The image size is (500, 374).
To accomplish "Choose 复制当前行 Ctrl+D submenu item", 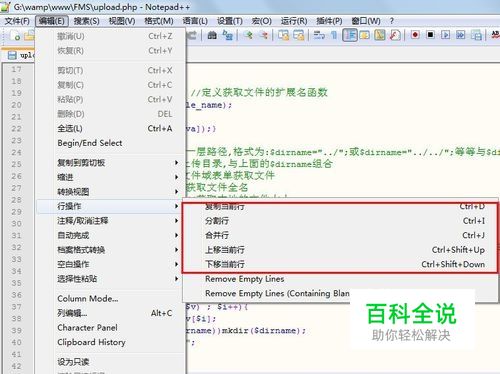I will pos(340,207).
